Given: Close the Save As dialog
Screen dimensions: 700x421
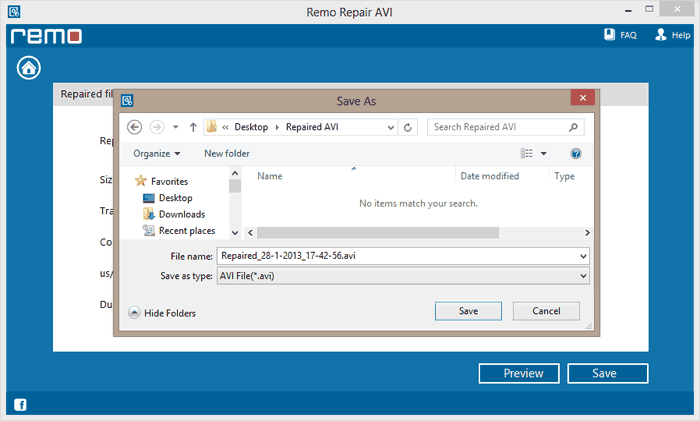Looking at the screenshot, I should coord(583,98).
